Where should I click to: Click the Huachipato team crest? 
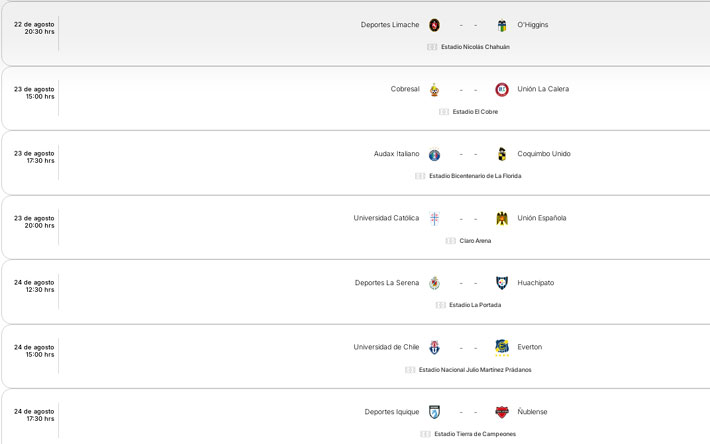click(x=502, y=283)
